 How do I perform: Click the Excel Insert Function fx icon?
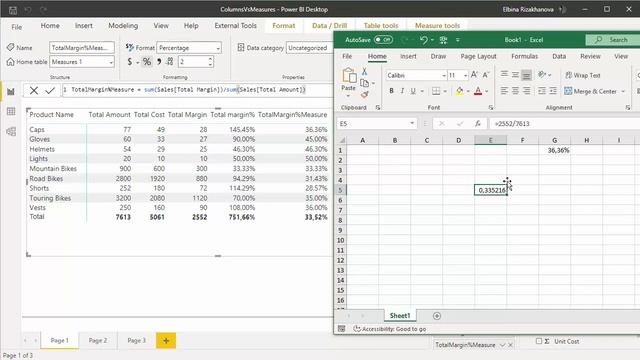point(478,123)
